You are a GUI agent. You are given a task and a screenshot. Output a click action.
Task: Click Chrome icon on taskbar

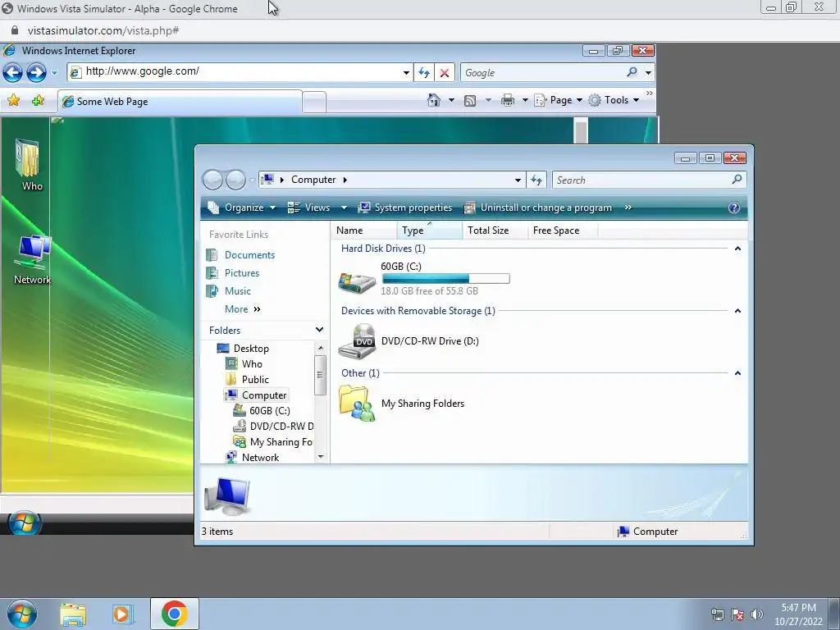174,614
